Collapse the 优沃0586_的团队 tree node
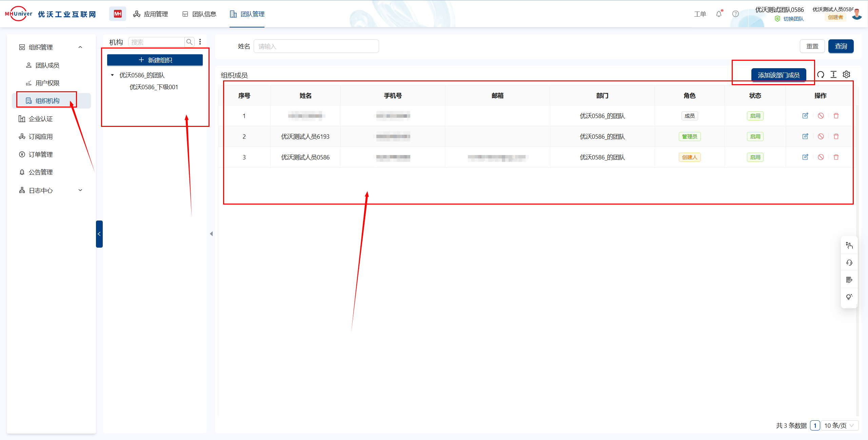868x440 pixels. 112,75
